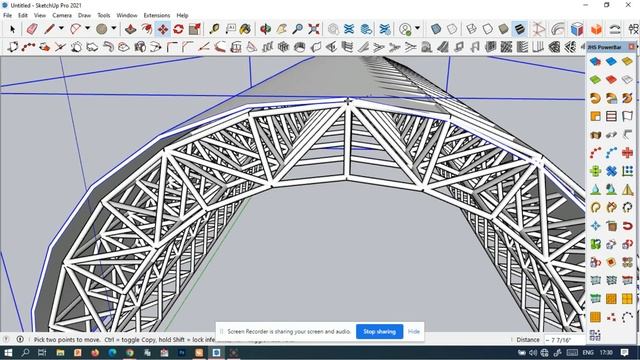
Task: Click the orange cube extension icon
Action: pyautogui.click(x=596, y=29)
